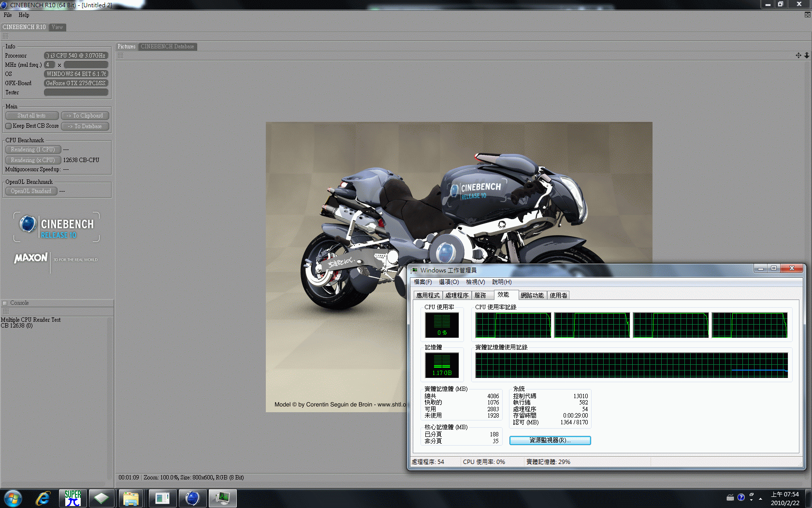Click the OpenGL Standard button
This screenshot has width=812, height=508.
[31, 191]
